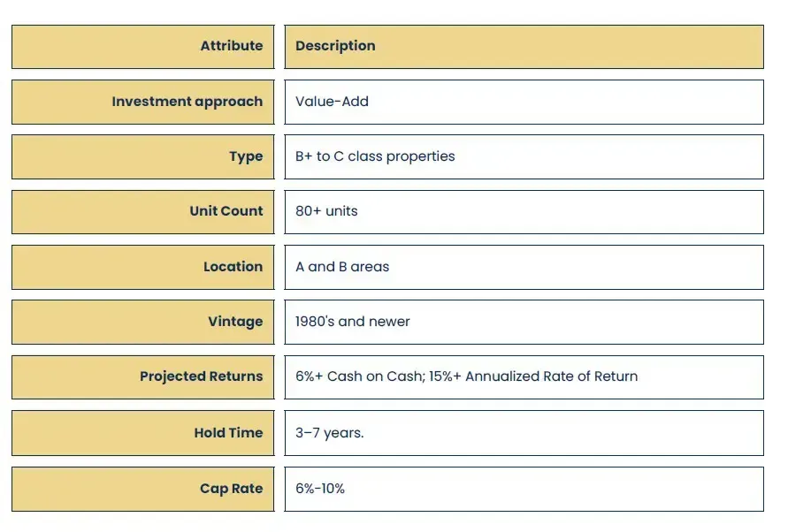The height and width of the screenshot is (532, 788).
Task: Click the Attribute header cell
Action: coord(143,47)
